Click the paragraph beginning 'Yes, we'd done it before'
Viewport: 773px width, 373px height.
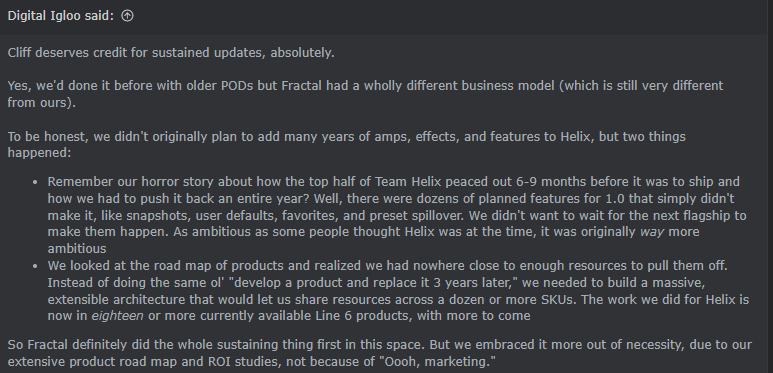click(365, 94)
